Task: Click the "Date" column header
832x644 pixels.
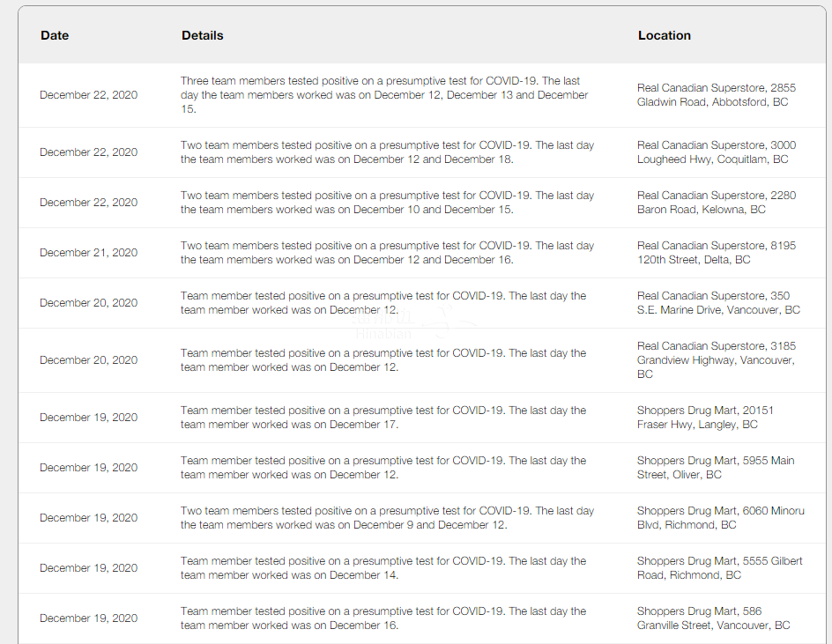Action: point(55,35)
